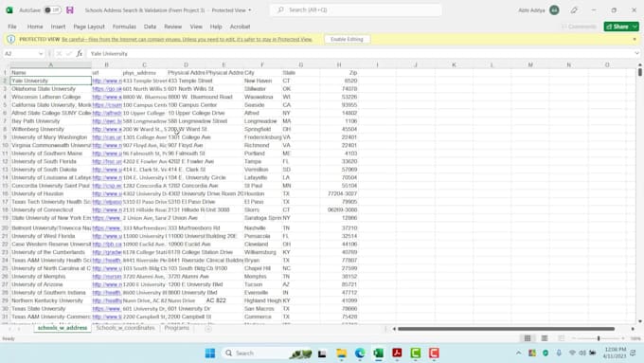Screen dimensions: 644x363
Task: Click the New Sheet plus icon
Action: coord(208,329)
